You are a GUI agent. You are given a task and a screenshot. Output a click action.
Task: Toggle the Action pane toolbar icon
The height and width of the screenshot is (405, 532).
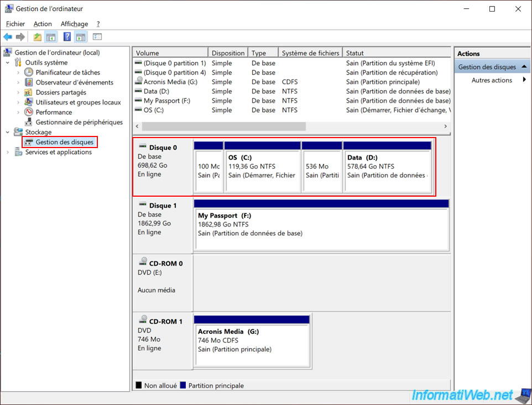[81, 36]
